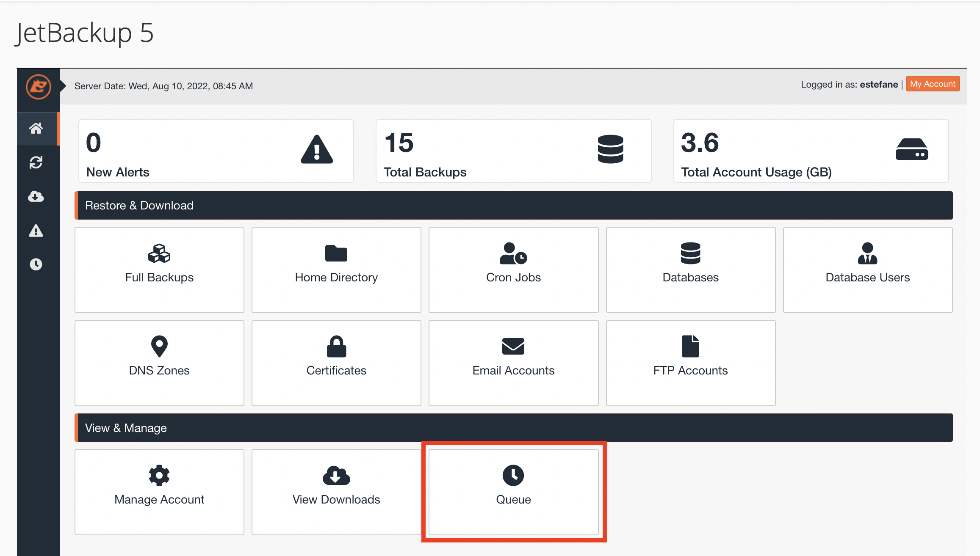Viewport: 980px width, 556px height.
Task: Click the DNS Zones map pin icon
Action: click(x=159, y=346)
